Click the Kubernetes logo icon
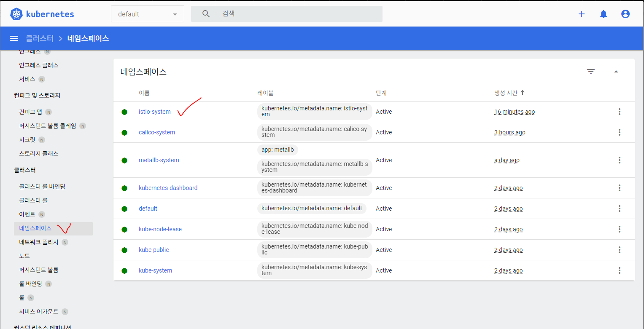The image size is (644, 329). coord(16,14)
